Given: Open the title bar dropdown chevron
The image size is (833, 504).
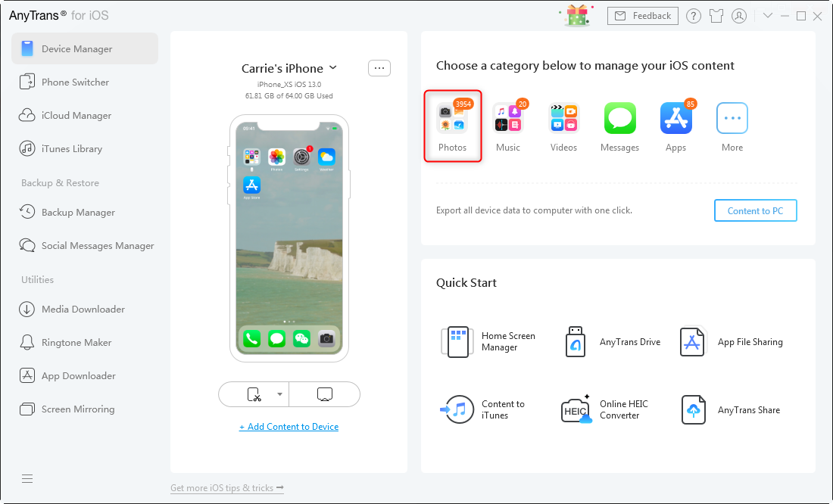Looking at the screenshot, I should click(x=768, y=16).
